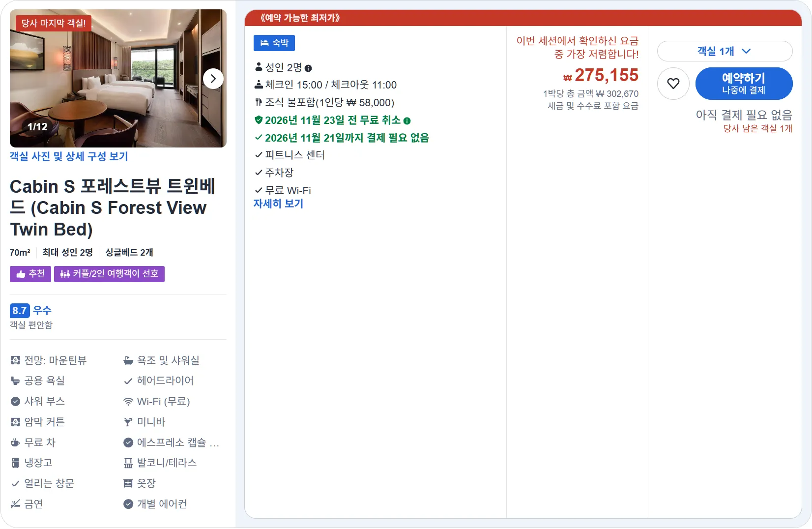Image resolution: width=812 pixels, height=529 pixels.
Task: Click the breakfast fork icon by 조식 불포함
Action: [x=259, y=102]
